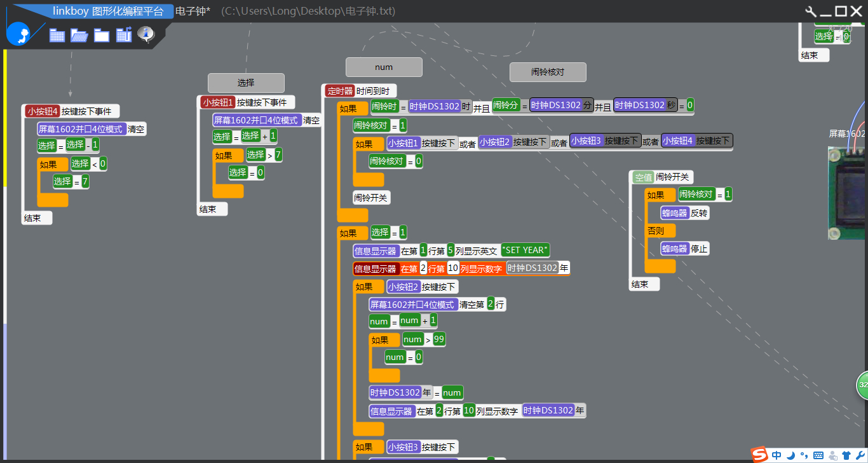
Task: Click 结束 under the 闹铃开关 function
Action: point(645,284)
